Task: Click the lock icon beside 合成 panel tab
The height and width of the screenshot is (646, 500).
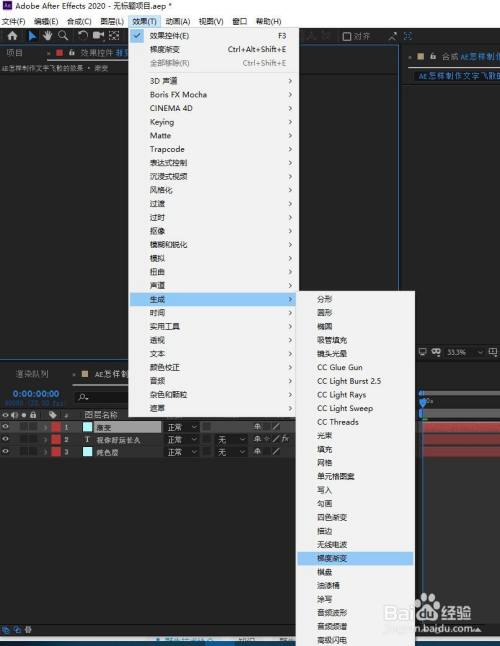Action: click(x=433, y=56)
